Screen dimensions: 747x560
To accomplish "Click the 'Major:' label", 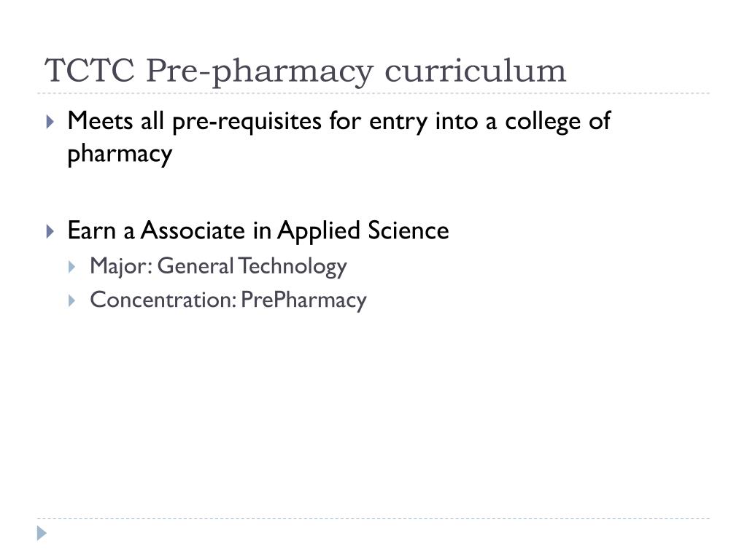I will coord(121,265).
